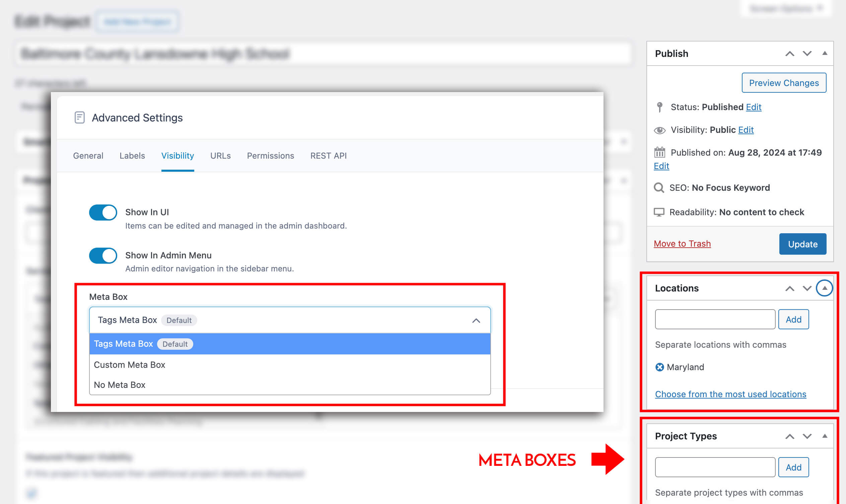Click the SEO no focus keyword icon

tap(659, 187)
